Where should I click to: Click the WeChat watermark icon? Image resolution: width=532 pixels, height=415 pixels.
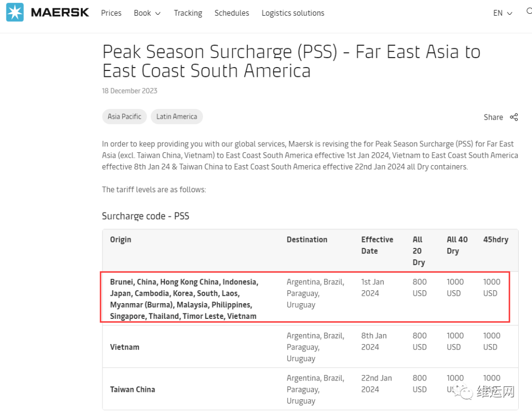click(x=463, y=391)
